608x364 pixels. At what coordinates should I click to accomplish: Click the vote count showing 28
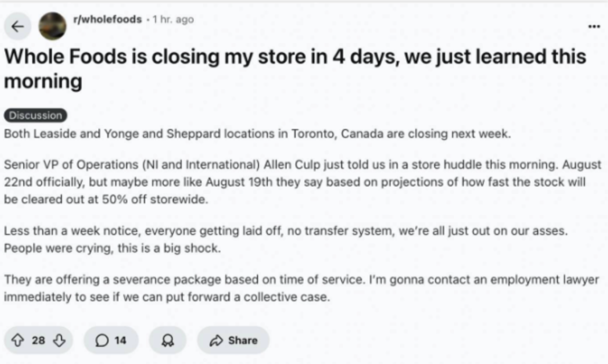pos(38,340)
